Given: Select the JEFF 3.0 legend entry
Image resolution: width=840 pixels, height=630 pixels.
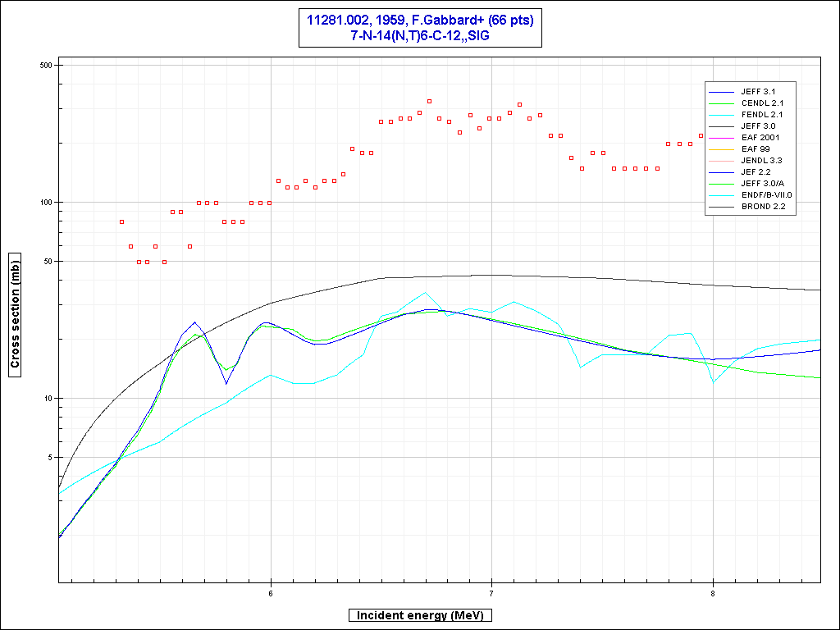Looking at the screenshot, I should tap(759, 126).
